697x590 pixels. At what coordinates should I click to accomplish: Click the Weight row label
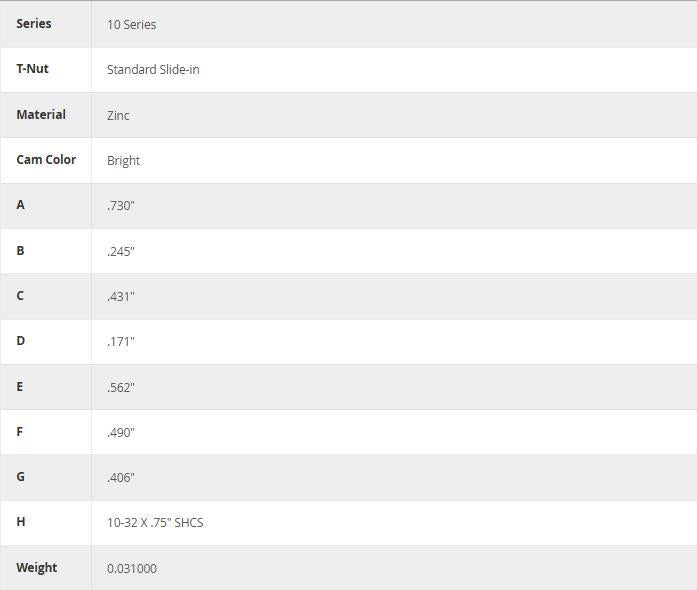(37, 568)
